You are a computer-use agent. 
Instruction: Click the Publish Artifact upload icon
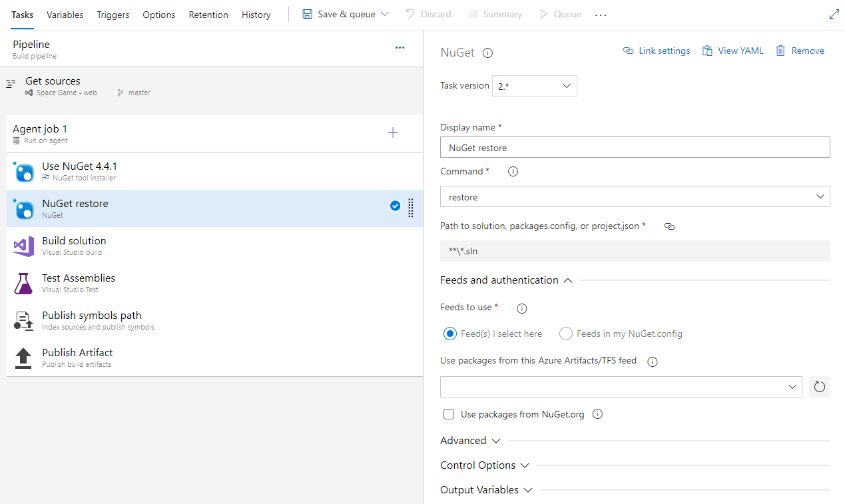pyautogui.click(x=23, y=358)
